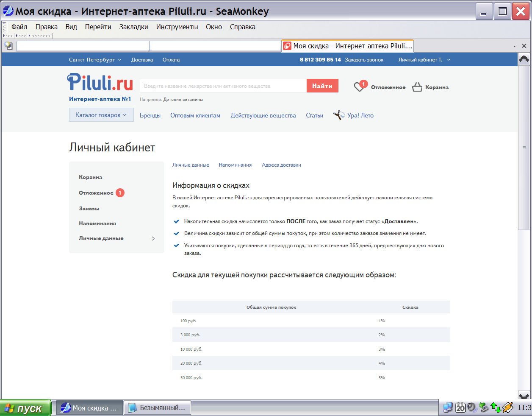The height and width of the screenshot is (416, 532).
Task: Open the Инструменты menu
Action: 177,27
